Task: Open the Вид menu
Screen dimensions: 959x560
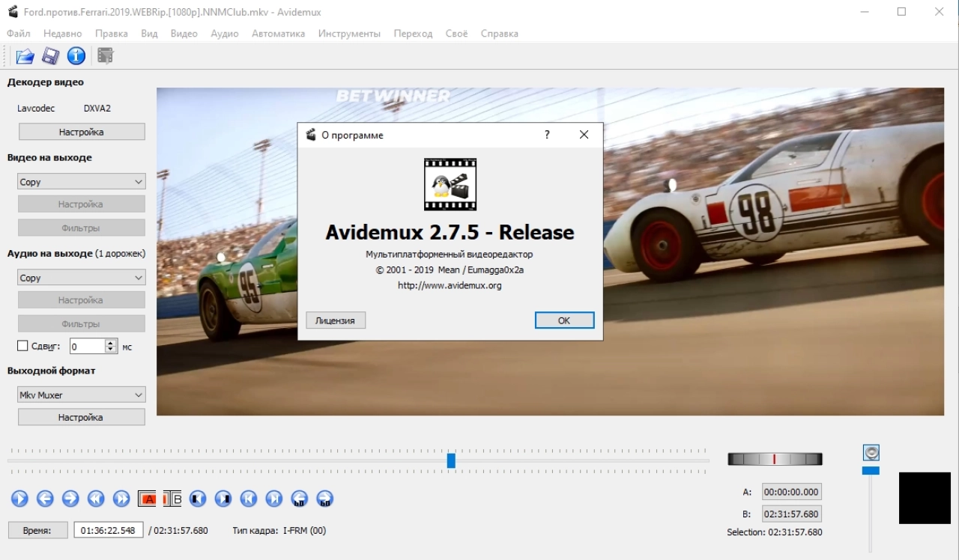Action: (x=149, y=34)
